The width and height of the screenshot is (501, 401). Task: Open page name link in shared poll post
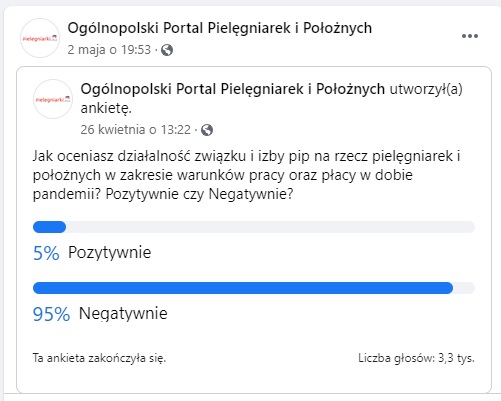click(x=233, y=89)
